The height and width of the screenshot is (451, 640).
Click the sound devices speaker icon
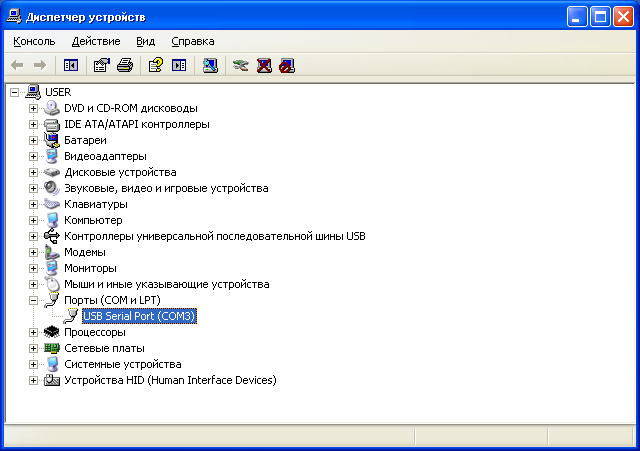click(x=52, y=188)
